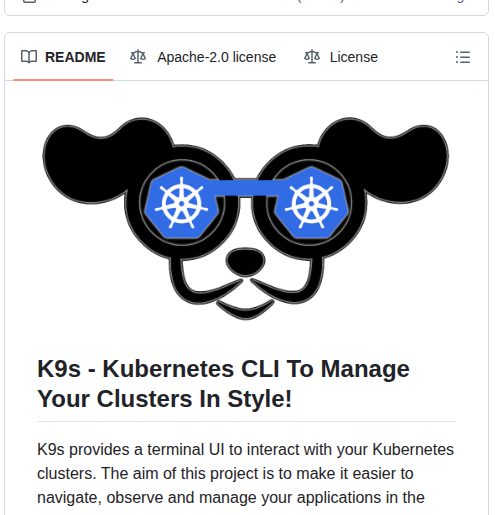
Task: Click the Kubernetes wheel in the right lens
Action: pyautogui.click(x=311, y=203)
